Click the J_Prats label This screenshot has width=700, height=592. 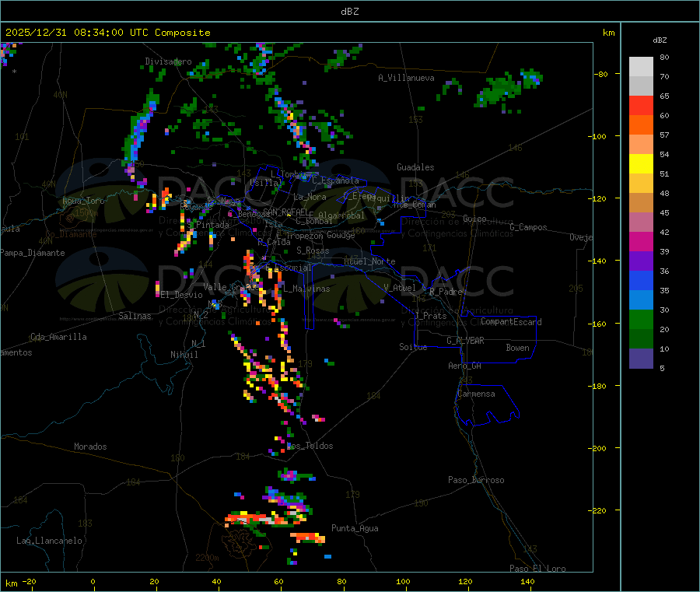430,316
